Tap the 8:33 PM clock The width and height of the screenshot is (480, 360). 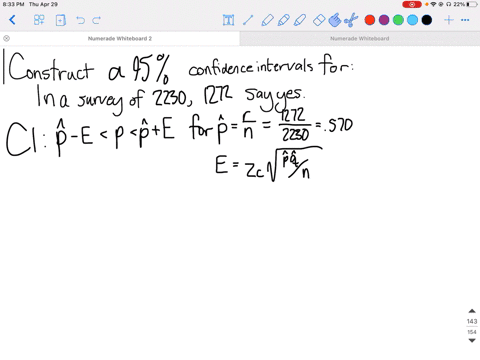[x=13, y=4]
